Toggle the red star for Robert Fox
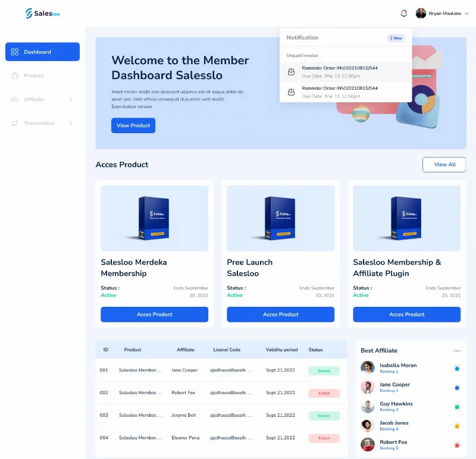 pos(457,445)
